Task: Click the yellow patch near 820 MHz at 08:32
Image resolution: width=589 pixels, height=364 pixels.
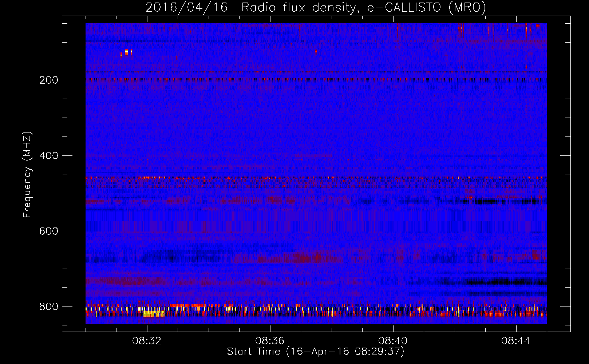Action: 154,314
